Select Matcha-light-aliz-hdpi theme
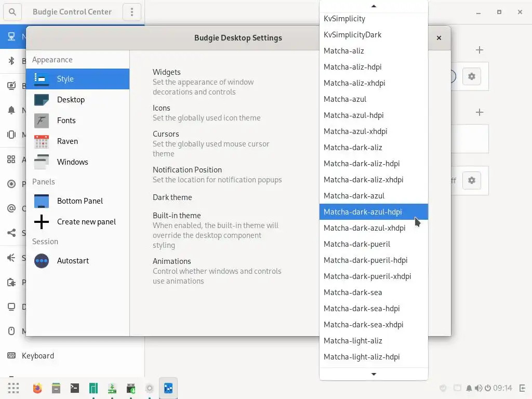This screenshot has width=532, height=399. pyautogui.click(x=374, y=357)
